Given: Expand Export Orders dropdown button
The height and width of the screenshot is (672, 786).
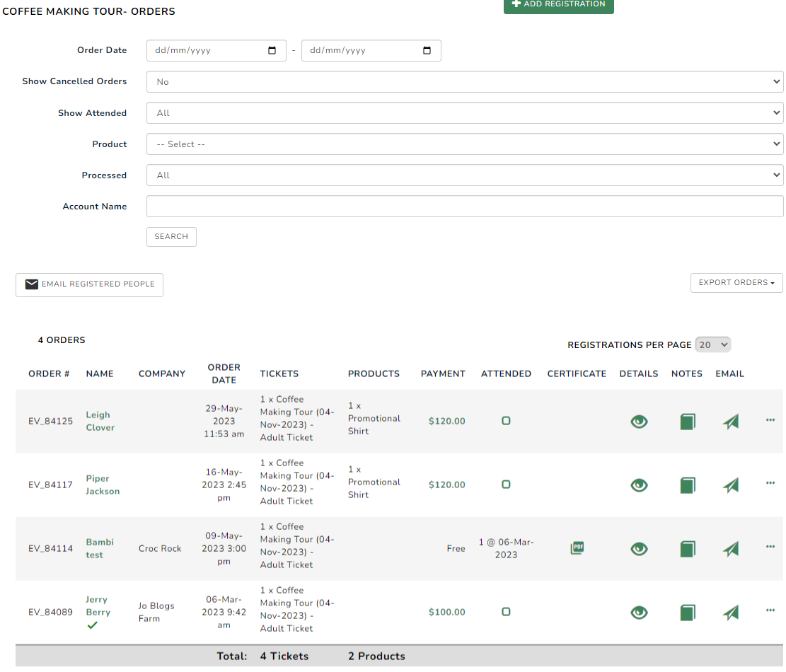Looking at the screenshot, I should click(x=736, y=283).
